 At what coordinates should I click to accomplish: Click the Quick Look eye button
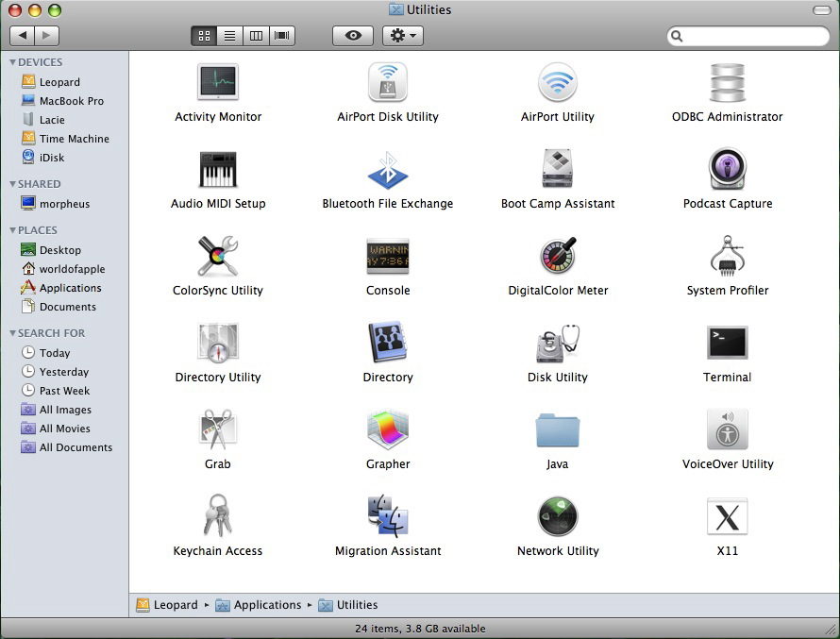click(x=352, y=36)
